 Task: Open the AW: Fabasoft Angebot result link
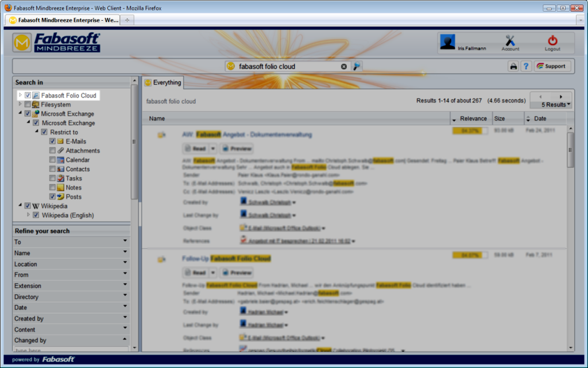coord(247,135)
